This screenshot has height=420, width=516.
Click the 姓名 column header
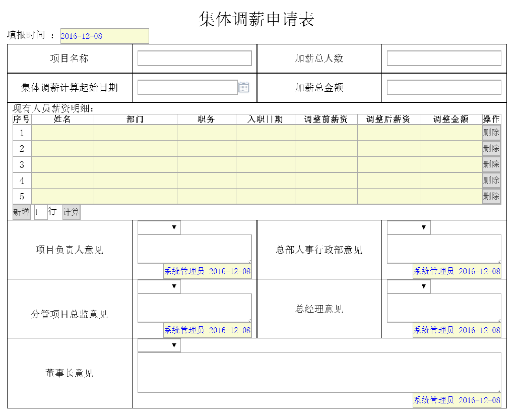[63, 119]
